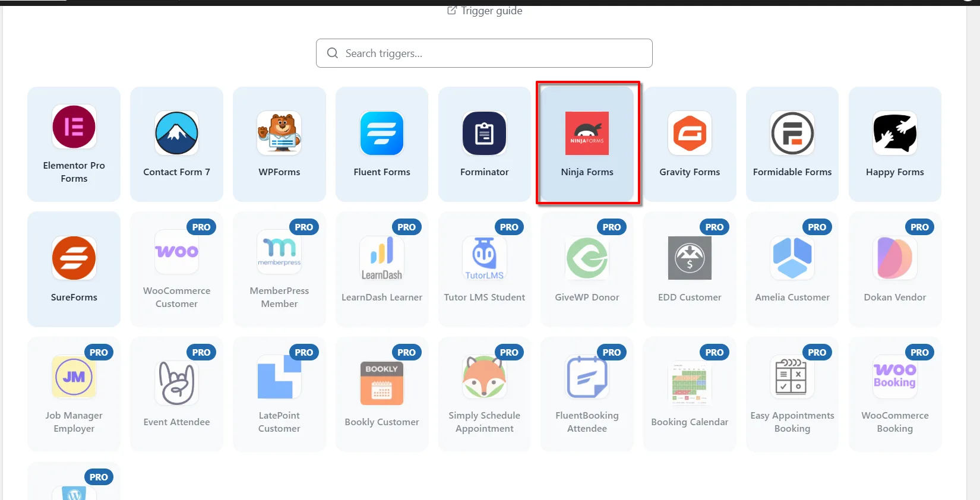Choose the Dokan Vendor gradient icon
The image size is (980, 500).
pyautogui.click(x=895, y=258)
